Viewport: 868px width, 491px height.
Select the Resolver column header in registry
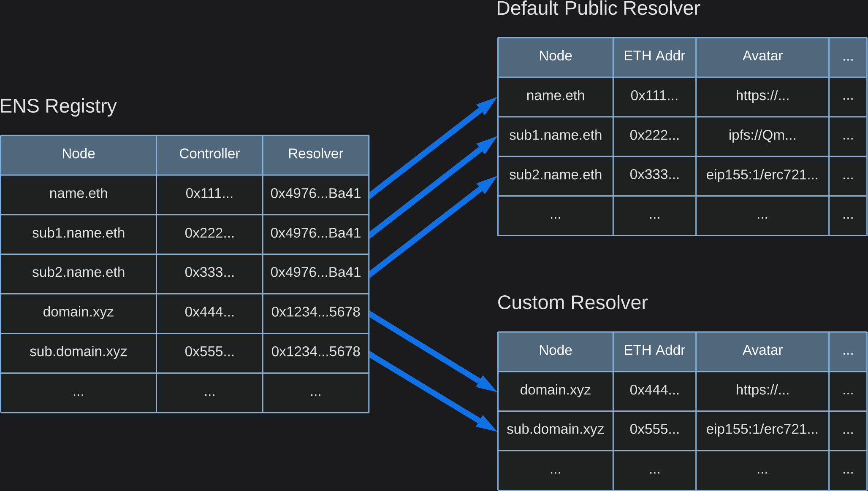point(315,154)
